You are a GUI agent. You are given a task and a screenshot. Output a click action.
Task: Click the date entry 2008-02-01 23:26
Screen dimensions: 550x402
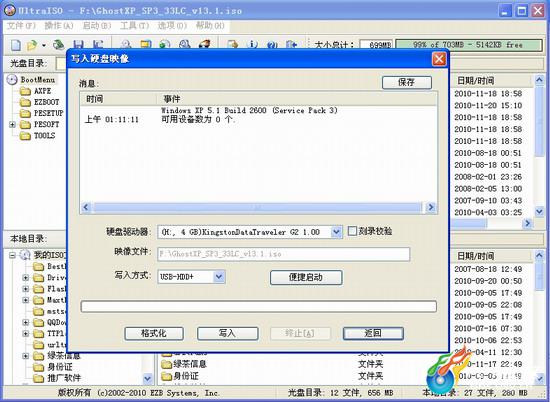click(x=488, y=177)
